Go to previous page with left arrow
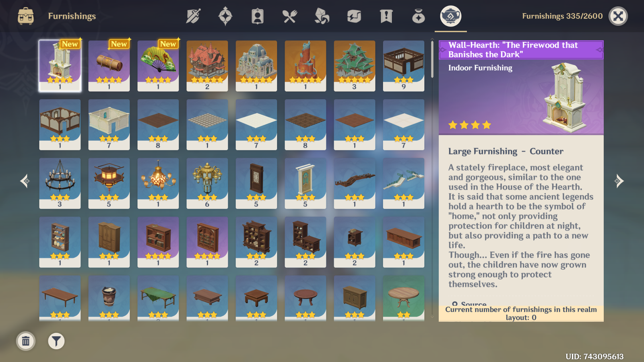Image resolution: width=644 pixels, height=362 pixels. pos(25,181)
